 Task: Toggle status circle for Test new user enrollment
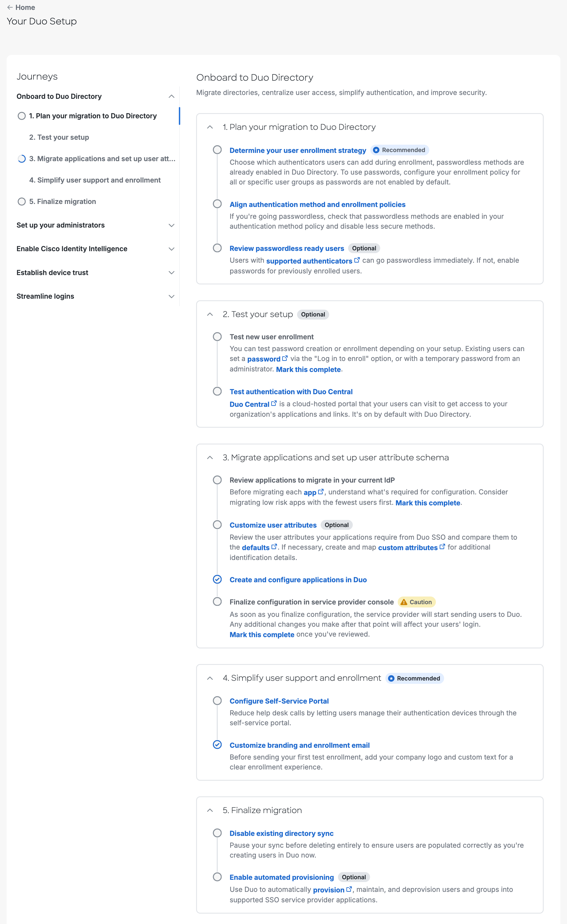pyautogui.click(x=217, y=337)
